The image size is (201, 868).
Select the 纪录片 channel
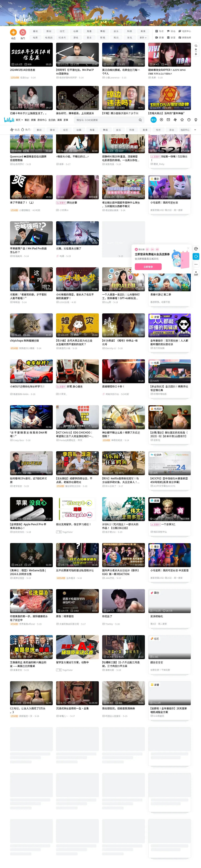[62, 38]
